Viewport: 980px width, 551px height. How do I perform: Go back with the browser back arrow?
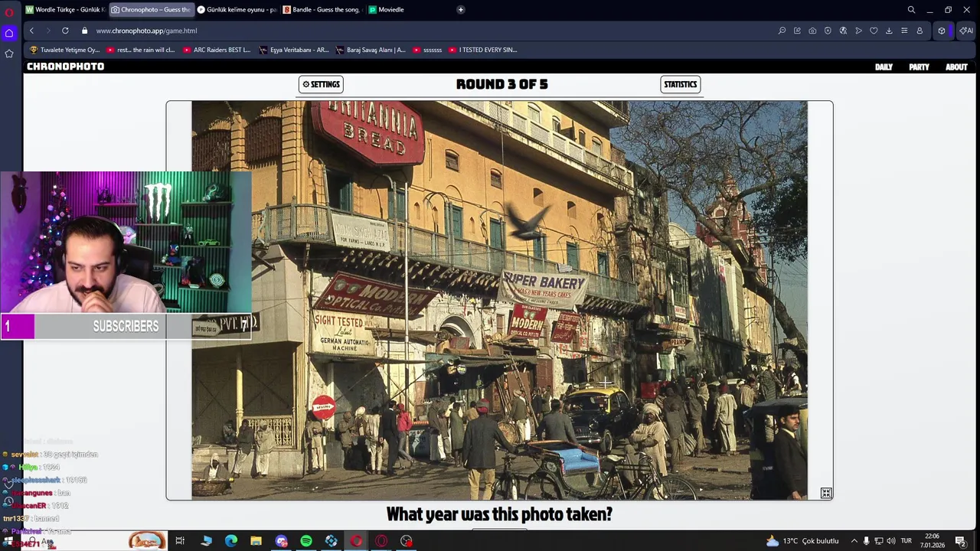[x=31, y=31]
